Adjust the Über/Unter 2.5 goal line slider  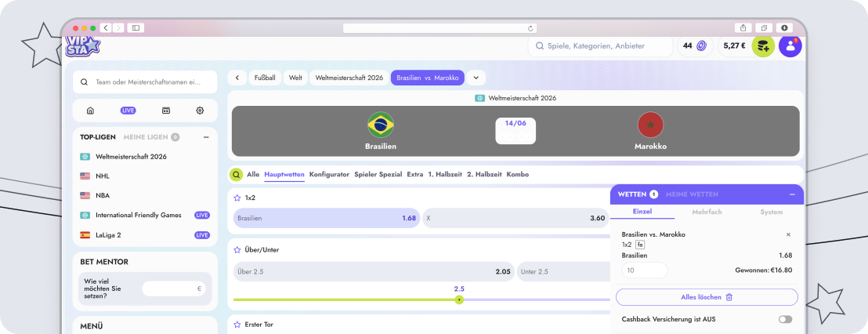[459, 300]
